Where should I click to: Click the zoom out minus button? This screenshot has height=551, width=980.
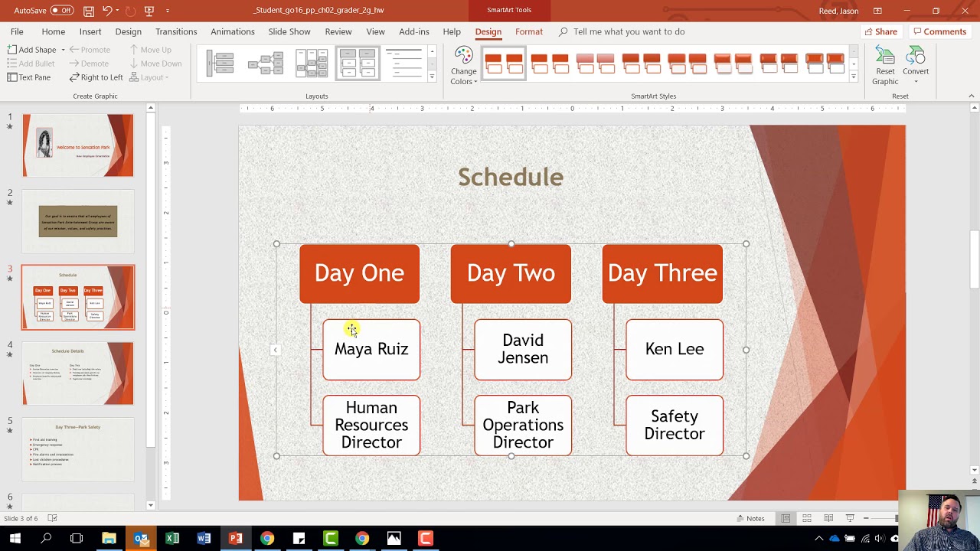click(866, 518)
